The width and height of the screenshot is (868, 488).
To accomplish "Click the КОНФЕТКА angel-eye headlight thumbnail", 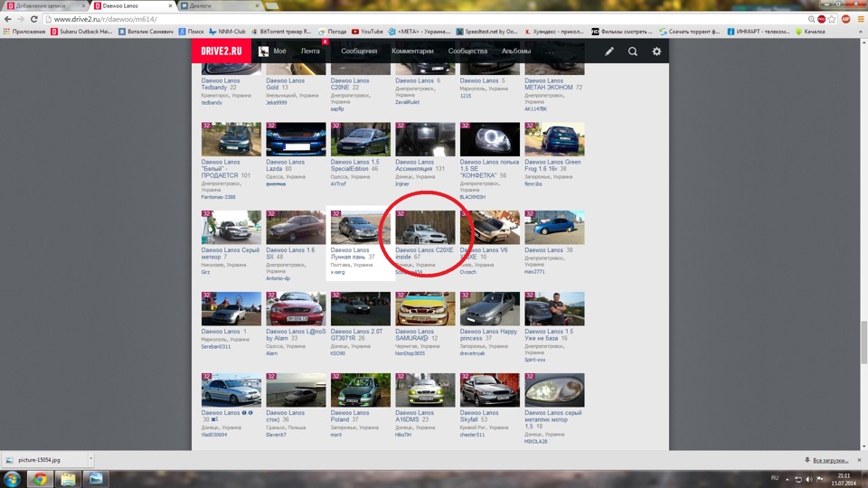I will (489, 139).
